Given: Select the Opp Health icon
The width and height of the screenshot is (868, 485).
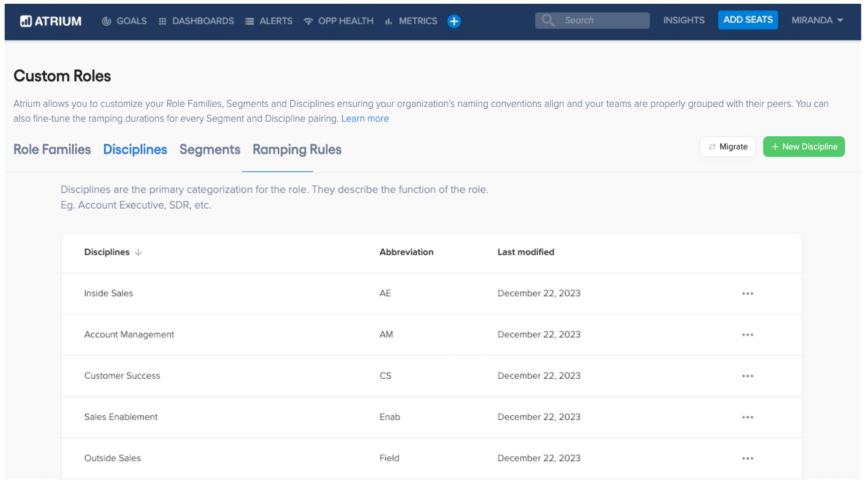Looking at the screenshot, I should pos(308,21).
